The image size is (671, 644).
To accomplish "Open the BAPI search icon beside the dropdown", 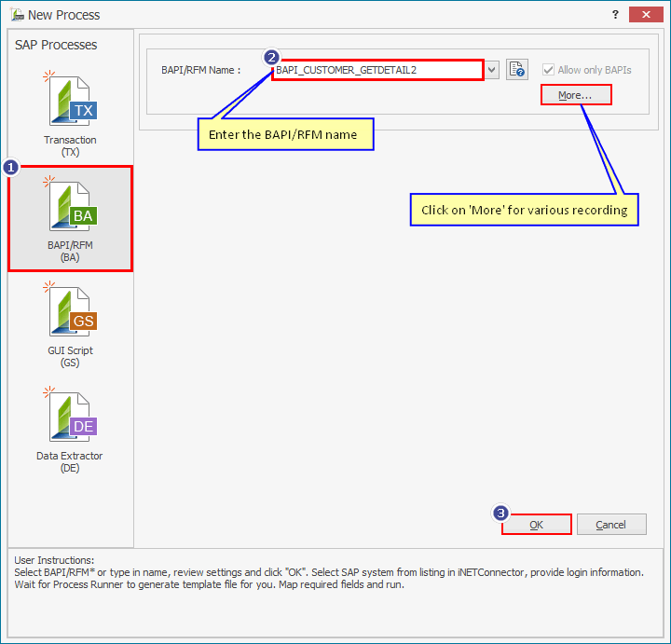I will coord(517,70).
